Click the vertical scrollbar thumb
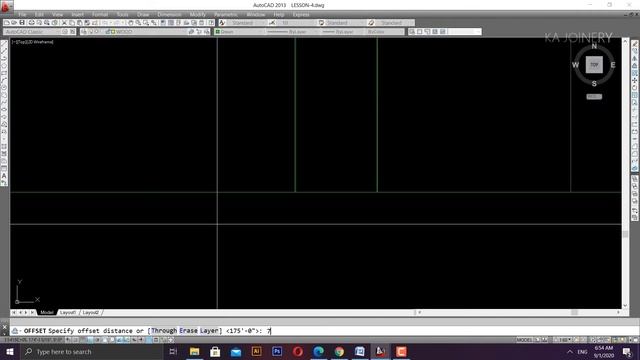Viewport: 640px width, 360px height. [625, 234]
